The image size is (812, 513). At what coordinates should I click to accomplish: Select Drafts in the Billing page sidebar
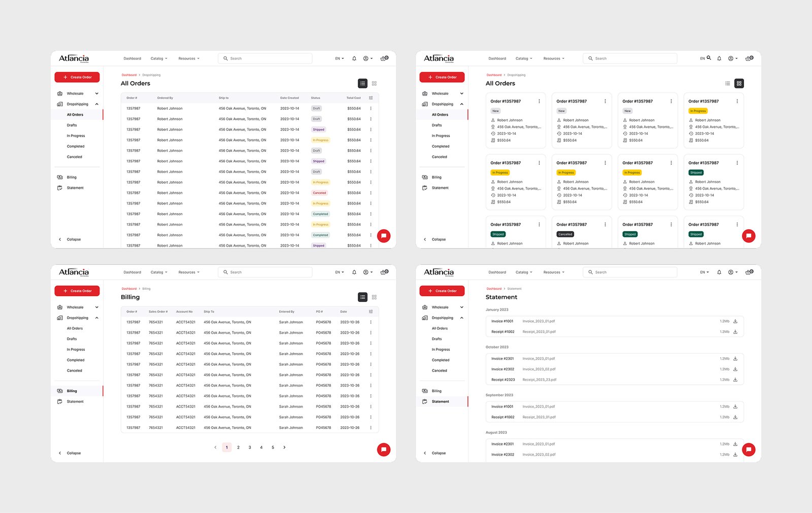(x=72, y=339)
